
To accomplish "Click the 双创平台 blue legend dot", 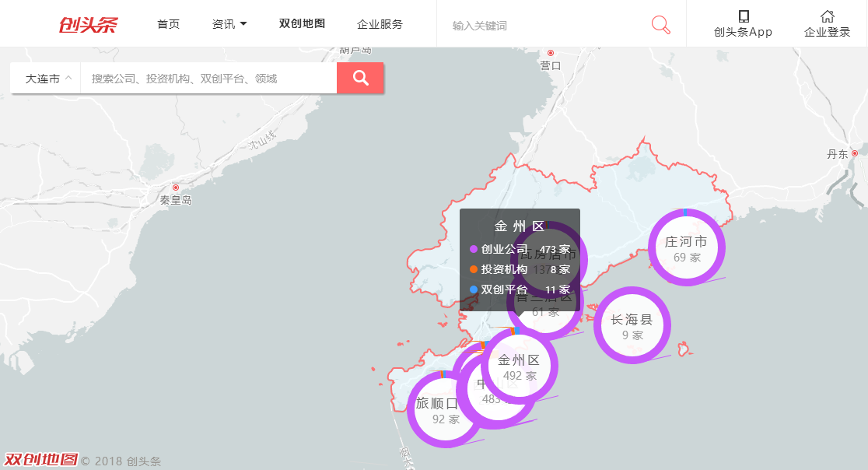I will 474,289.
